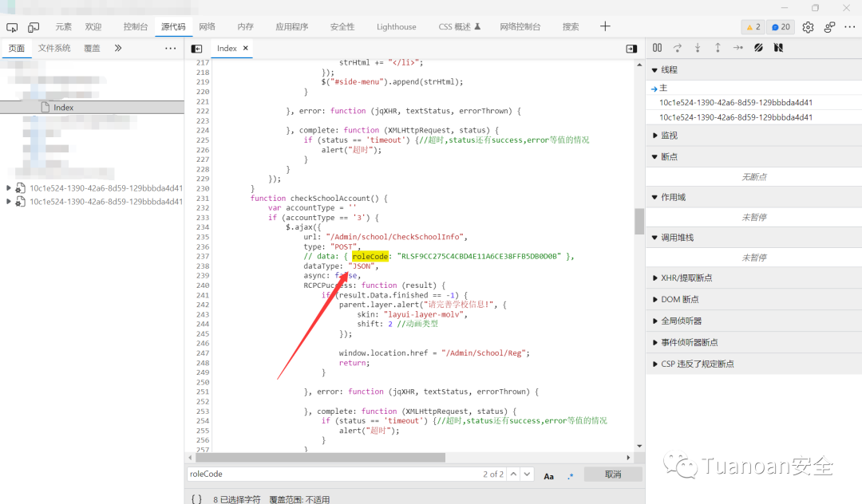The image size is (862, 504).
Task: Open the CSS 概述 tab
Action: pyautogui.click(x=459, y=27)
